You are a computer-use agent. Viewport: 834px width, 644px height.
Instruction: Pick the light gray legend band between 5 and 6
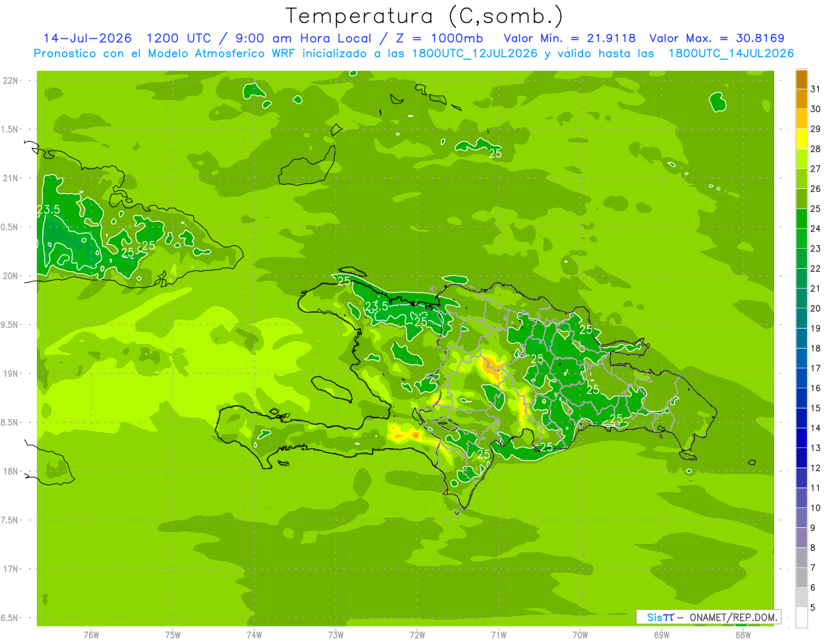click(x=801, y=597)
